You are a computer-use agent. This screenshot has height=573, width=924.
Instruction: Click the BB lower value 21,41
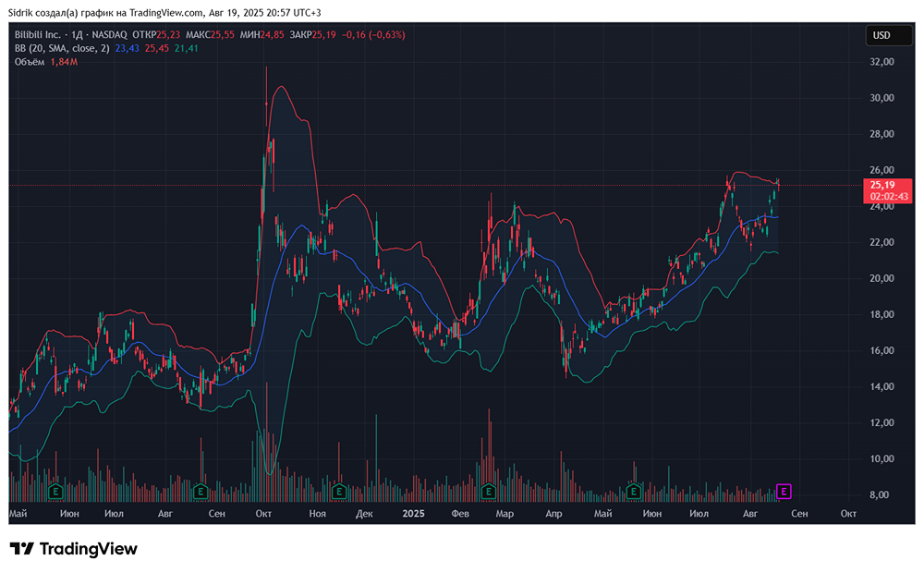(x=187, y=48)
